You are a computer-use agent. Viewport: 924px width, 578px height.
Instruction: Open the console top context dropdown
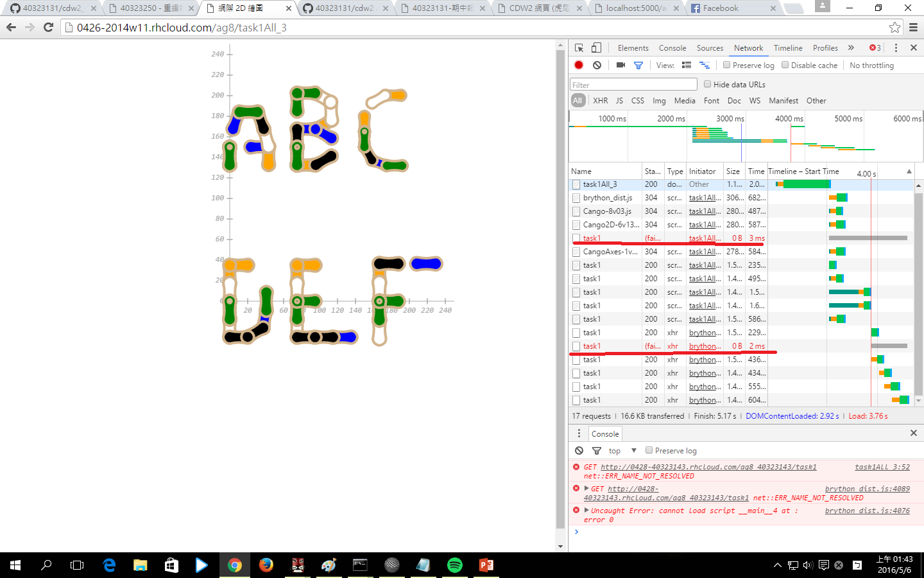pyautogui.click(x=622, y=451)
